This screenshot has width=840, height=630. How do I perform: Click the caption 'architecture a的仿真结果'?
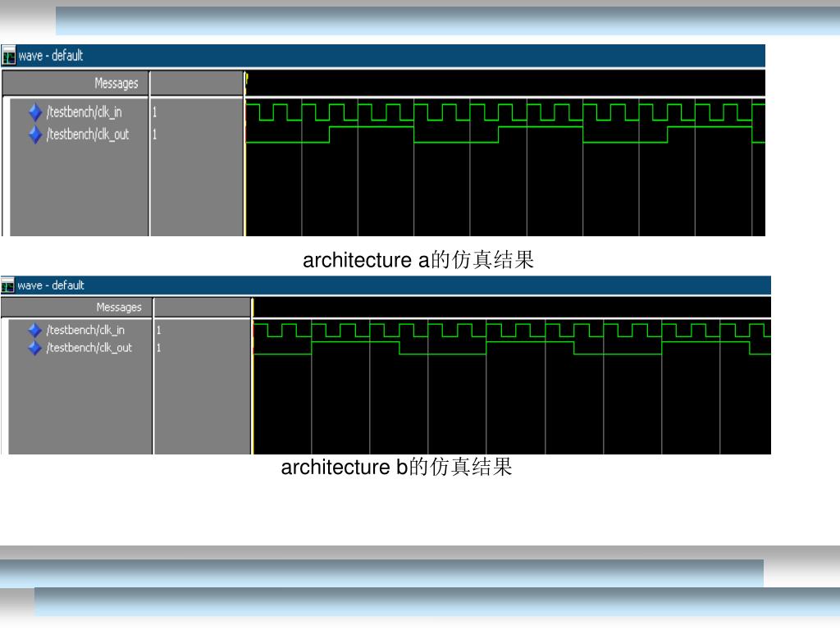click(418, 260)
